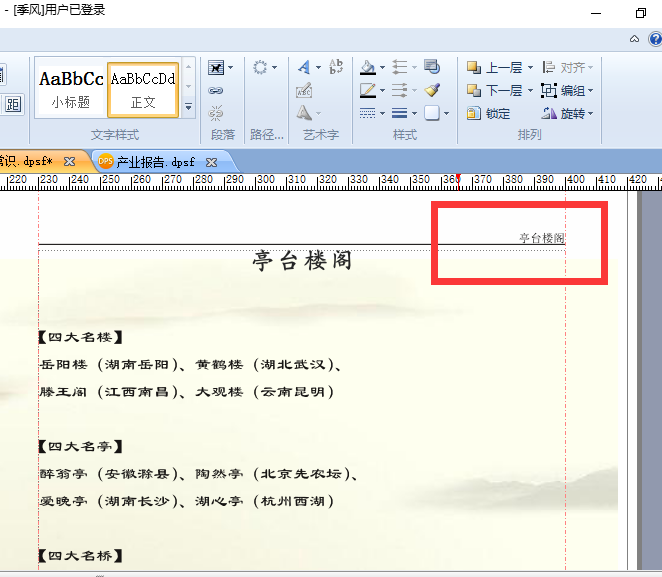Click the image text wrap icon

pos(216,68)
